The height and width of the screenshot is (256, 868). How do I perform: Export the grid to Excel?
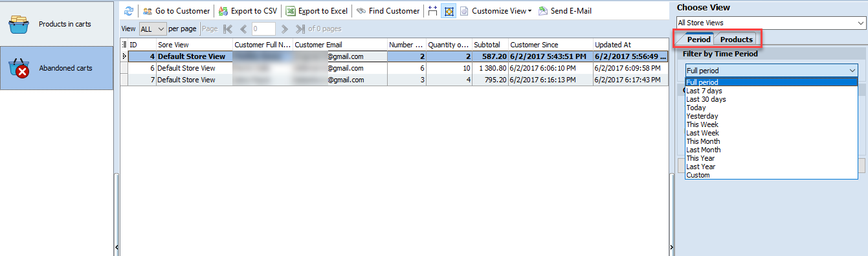tap(317, 11)
